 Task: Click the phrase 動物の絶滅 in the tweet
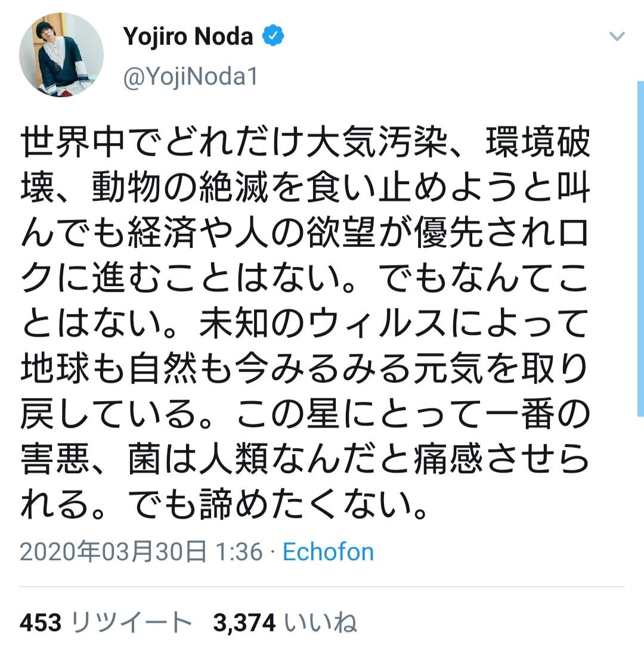[x=180, y=187]
